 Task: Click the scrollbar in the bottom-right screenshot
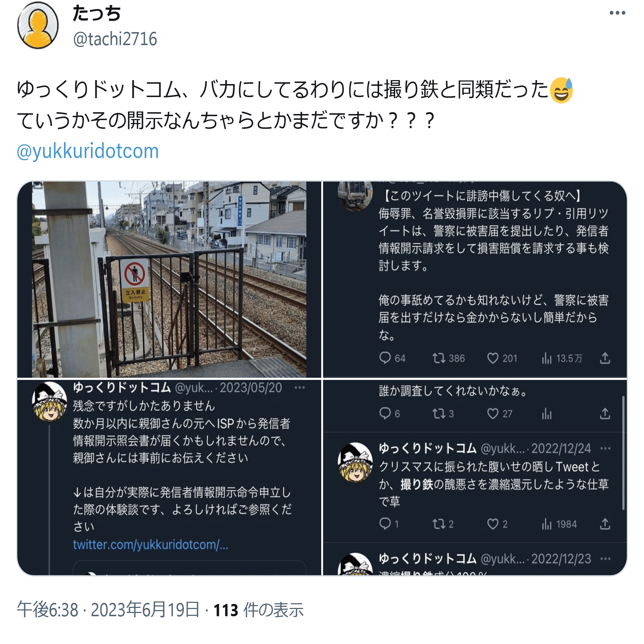pyautogui.click(x=623, y=453)
